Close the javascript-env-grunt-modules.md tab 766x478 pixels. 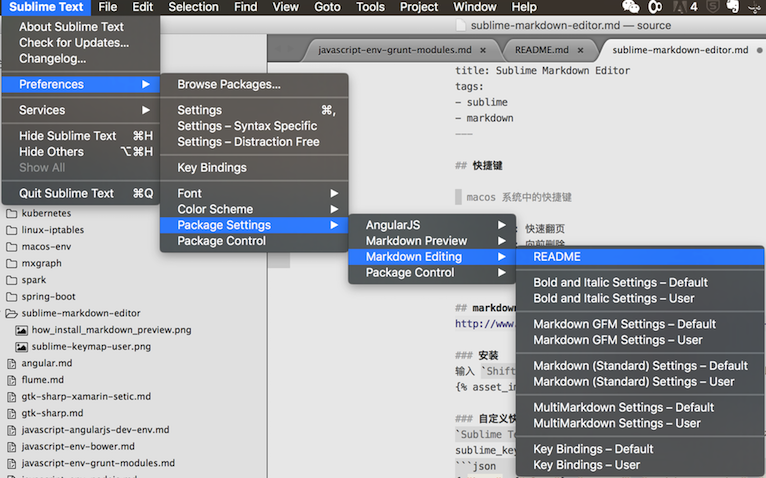483,49
